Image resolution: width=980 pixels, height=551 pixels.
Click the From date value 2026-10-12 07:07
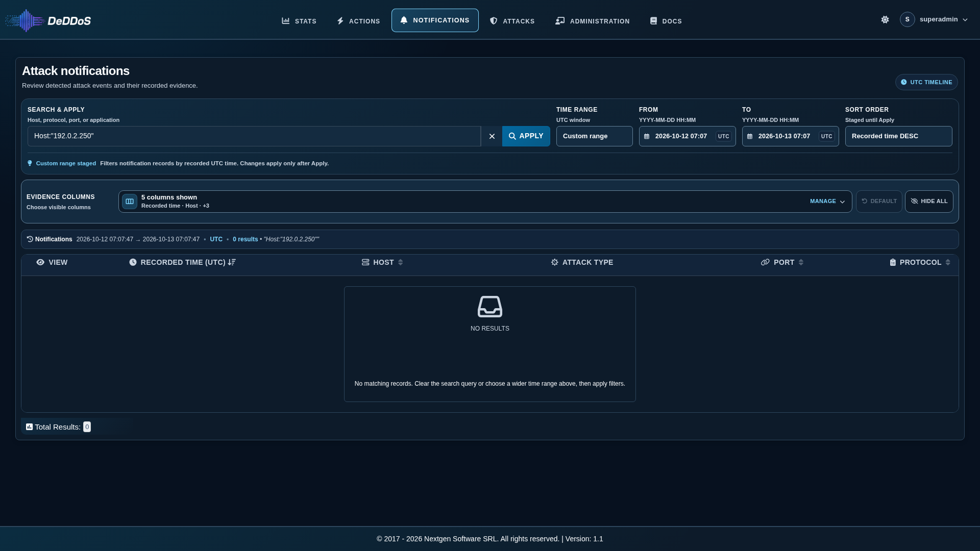tap(681, 136)
